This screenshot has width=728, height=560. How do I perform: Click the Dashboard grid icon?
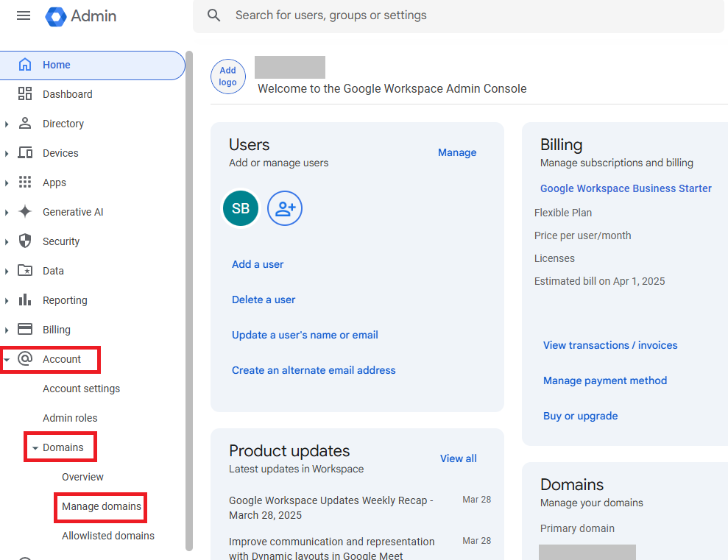tap(25, 94)
